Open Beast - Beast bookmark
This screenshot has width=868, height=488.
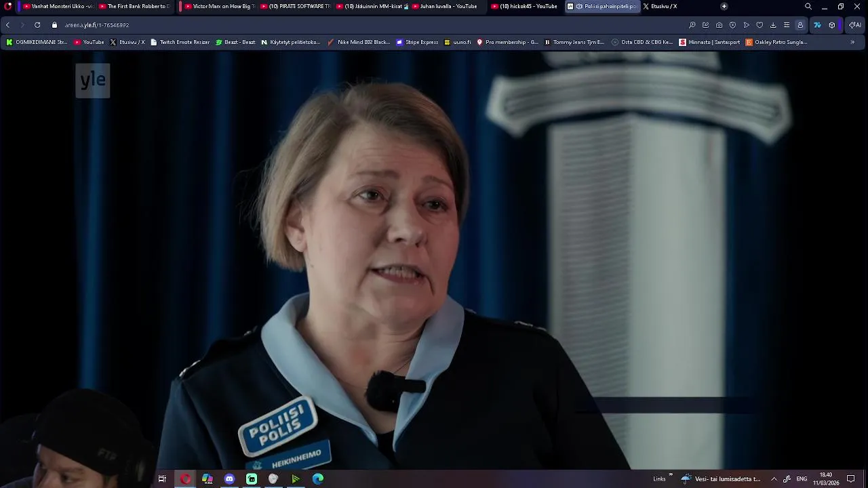pyautogui.click(x=235, y=42)
